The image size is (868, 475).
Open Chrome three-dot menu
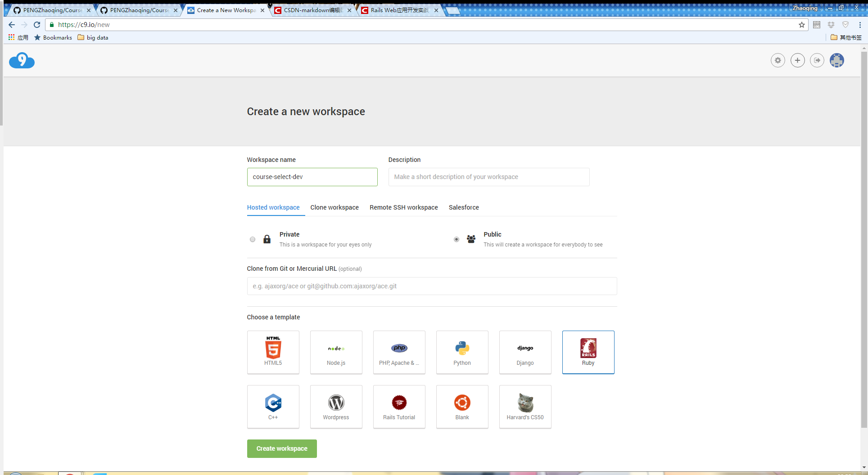(860, 25)
